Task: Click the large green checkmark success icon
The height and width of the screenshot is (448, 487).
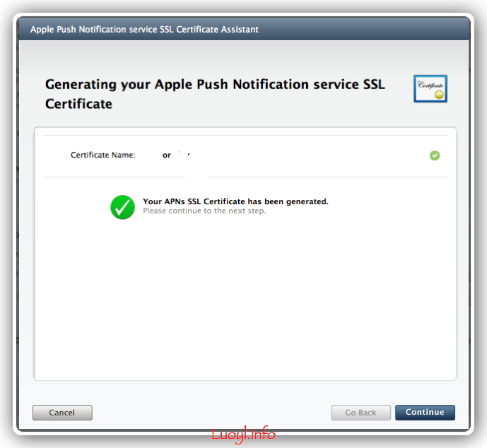Action: 123,207
